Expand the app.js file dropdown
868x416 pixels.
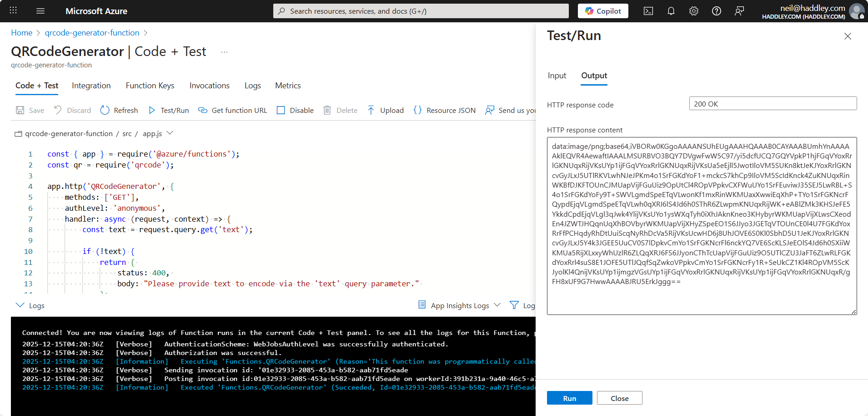(x=170, y=133)
